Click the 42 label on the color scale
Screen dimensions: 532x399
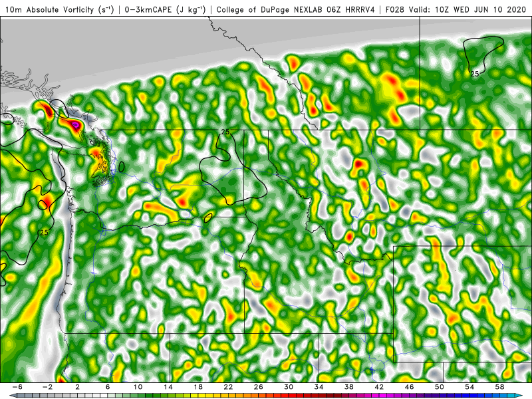tap(379, 387)
